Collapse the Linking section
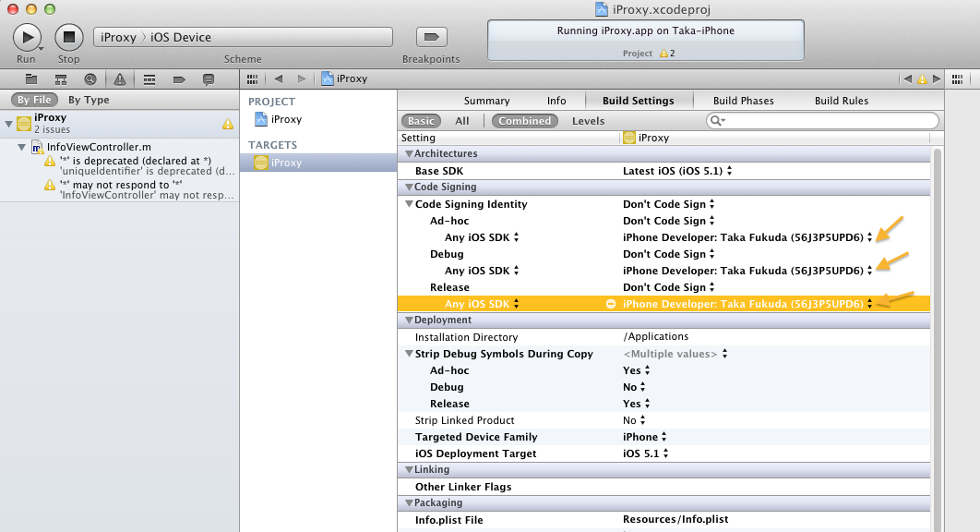The width and height of the screenshot is (980, 532). [409, 469]
